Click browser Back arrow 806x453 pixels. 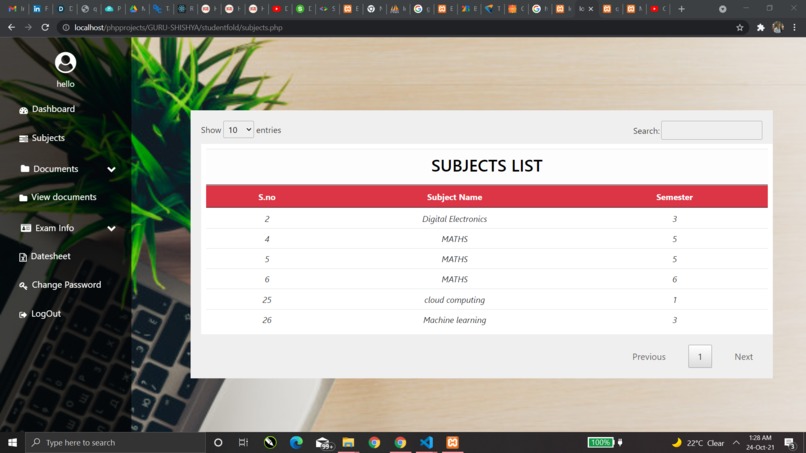point(11,27)
